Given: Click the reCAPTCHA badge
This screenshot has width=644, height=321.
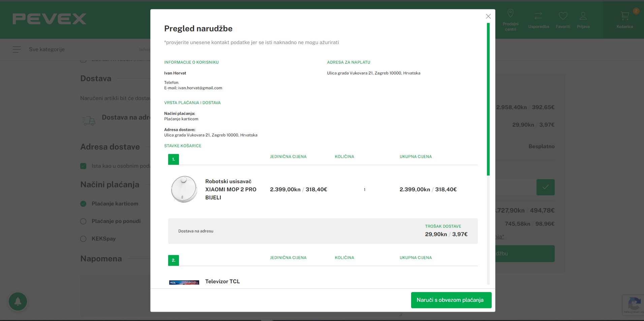Looking at the screenshot, I should coord(633,305).
